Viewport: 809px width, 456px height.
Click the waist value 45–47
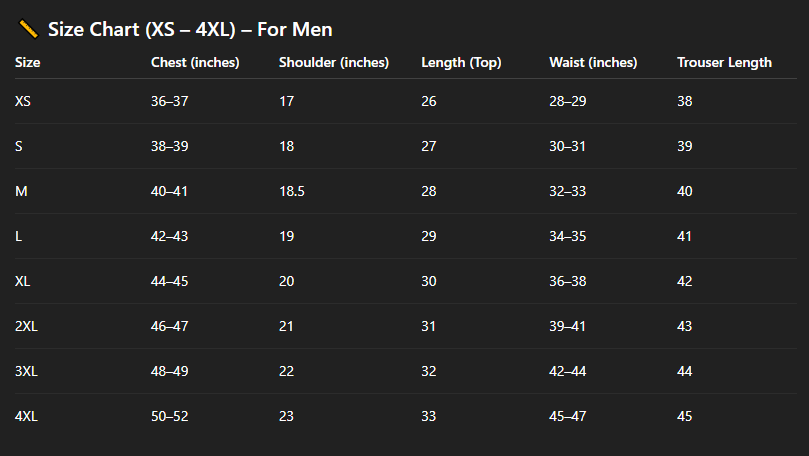(568, 416)
